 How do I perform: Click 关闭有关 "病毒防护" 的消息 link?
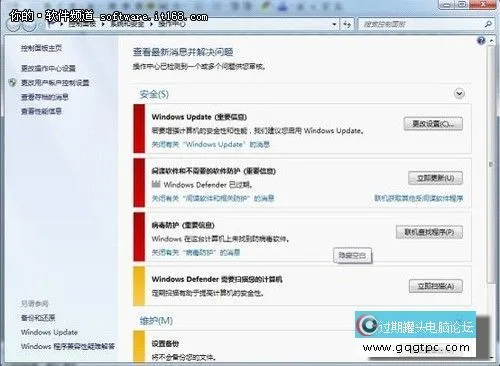coord(196,252)
